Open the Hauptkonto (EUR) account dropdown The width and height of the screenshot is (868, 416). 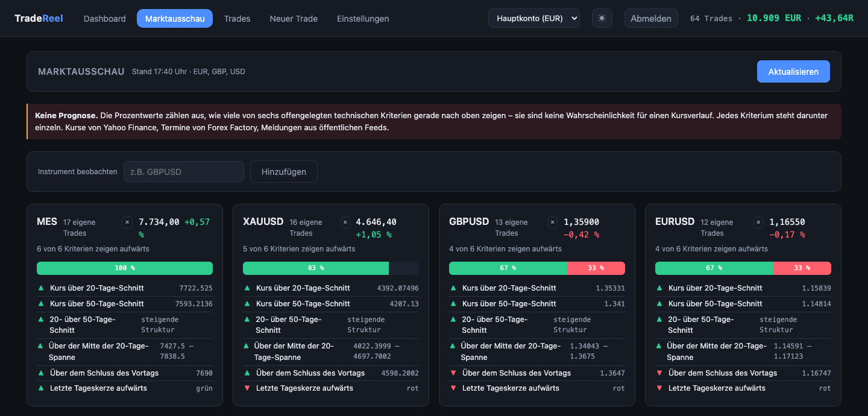coord(534,18)
